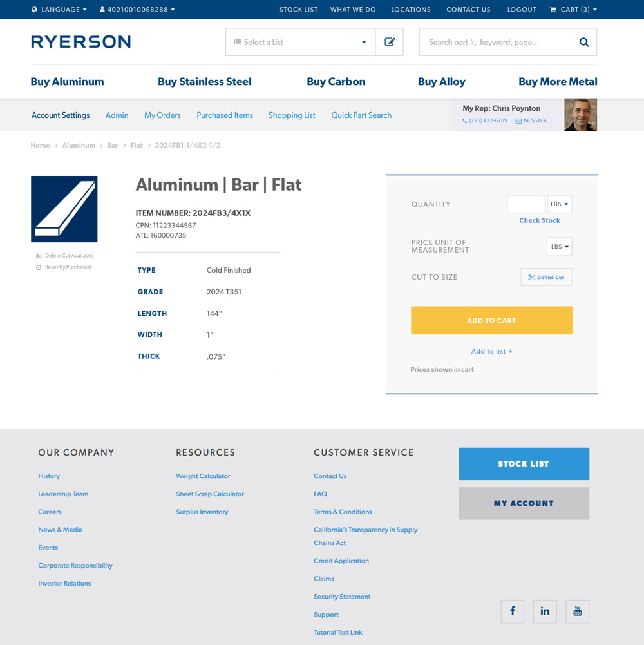Open the Security Statement link

pyautogui.click(x=342, y=597)
